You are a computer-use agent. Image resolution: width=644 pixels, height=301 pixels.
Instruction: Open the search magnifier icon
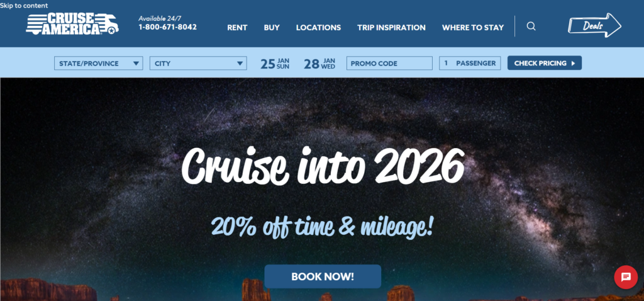(x=531, y=26)
